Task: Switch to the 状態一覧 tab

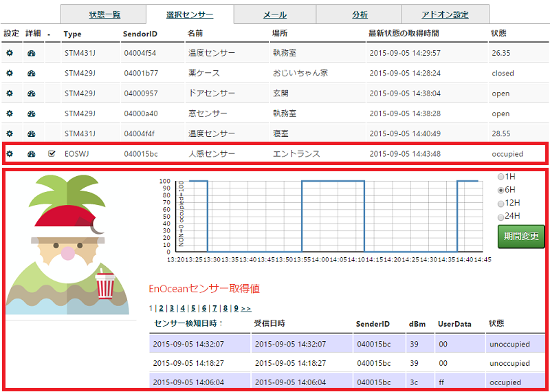Action: pos(104,14)
